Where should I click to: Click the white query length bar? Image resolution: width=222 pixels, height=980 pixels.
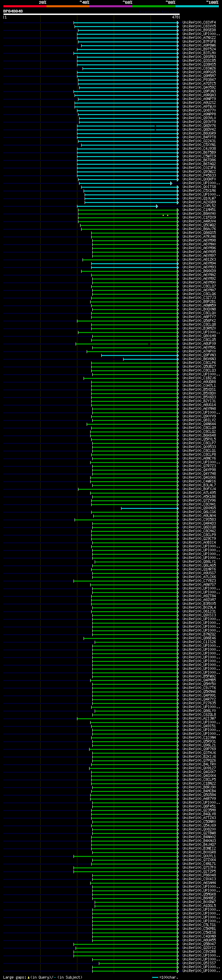92,15
